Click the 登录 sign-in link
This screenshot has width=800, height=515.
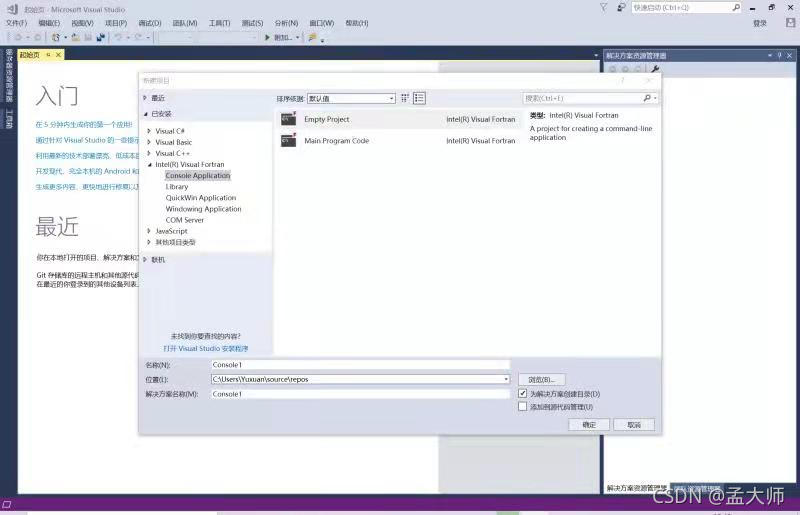[760, 23]
